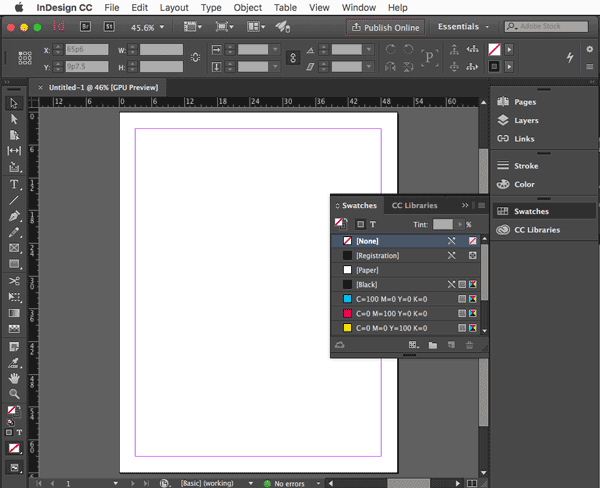Toggle split layout view in status bar
Screen dimensions: 600x488
coord(472,483)
